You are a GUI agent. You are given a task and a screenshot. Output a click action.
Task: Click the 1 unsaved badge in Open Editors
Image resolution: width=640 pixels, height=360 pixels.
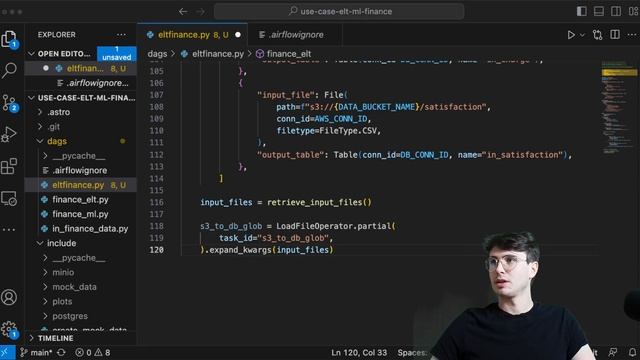pyautogui.click(x=117, y=54)
